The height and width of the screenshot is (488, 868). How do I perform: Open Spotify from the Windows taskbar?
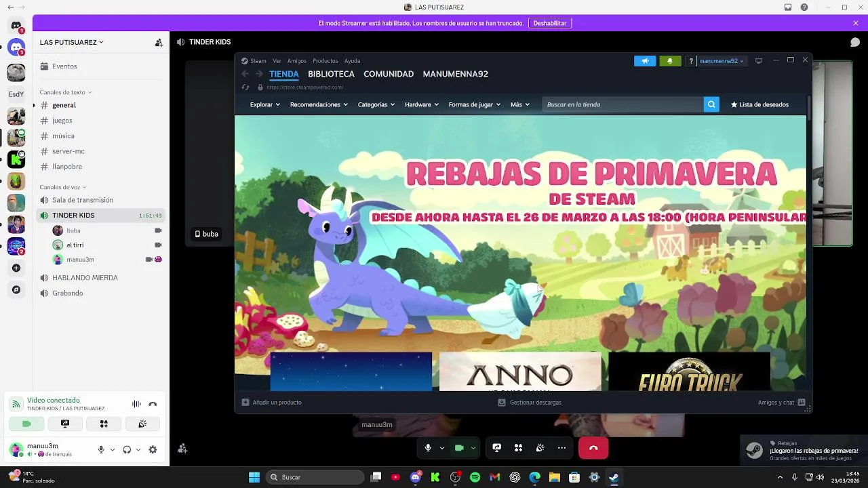(475, 477)
